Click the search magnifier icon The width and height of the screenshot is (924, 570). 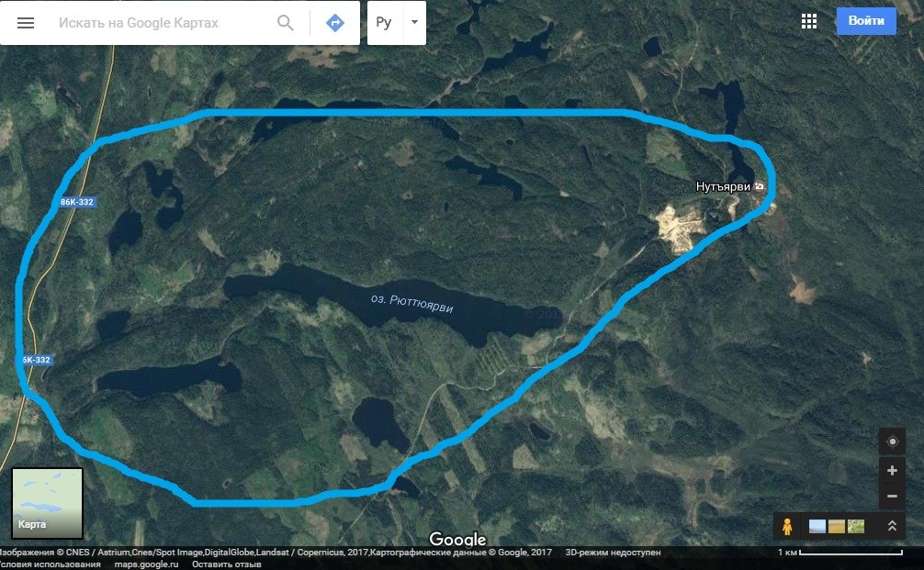pos(286,23)
